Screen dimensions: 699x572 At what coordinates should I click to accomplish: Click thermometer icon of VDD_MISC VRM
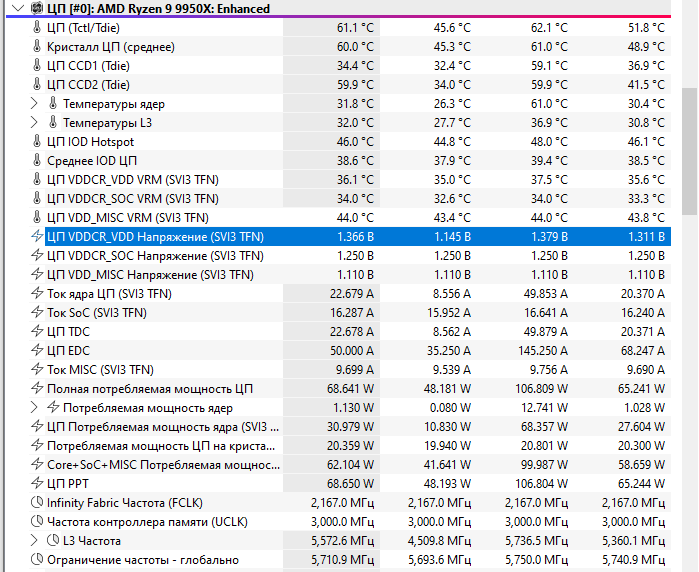point(37,217)
